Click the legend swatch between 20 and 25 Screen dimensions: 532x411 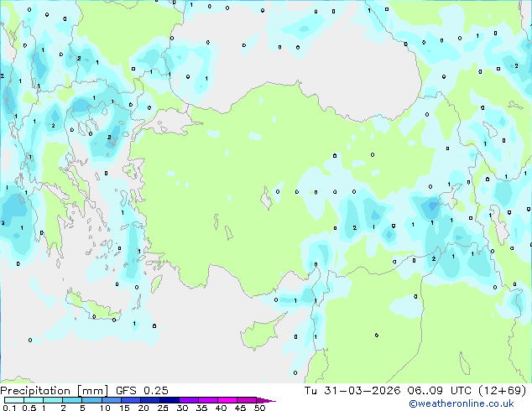click(x=149, y=400)
